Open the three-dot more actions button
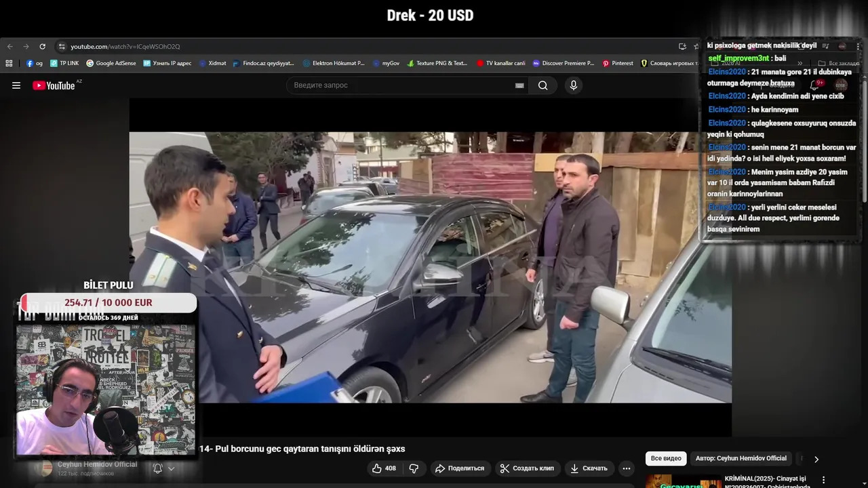This screenshot has height=488, width=868. click(x=627, y=468)
